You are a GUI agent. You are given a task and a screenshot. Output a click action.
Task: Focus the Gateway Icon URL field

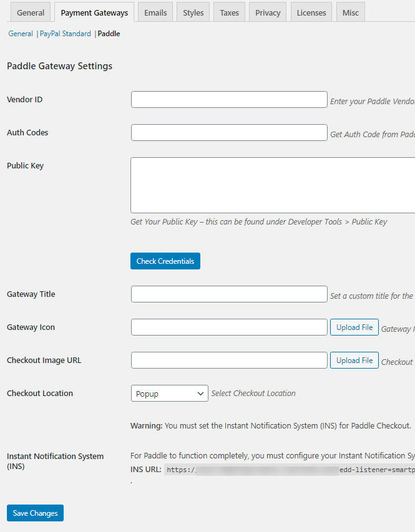coord(229,327)
